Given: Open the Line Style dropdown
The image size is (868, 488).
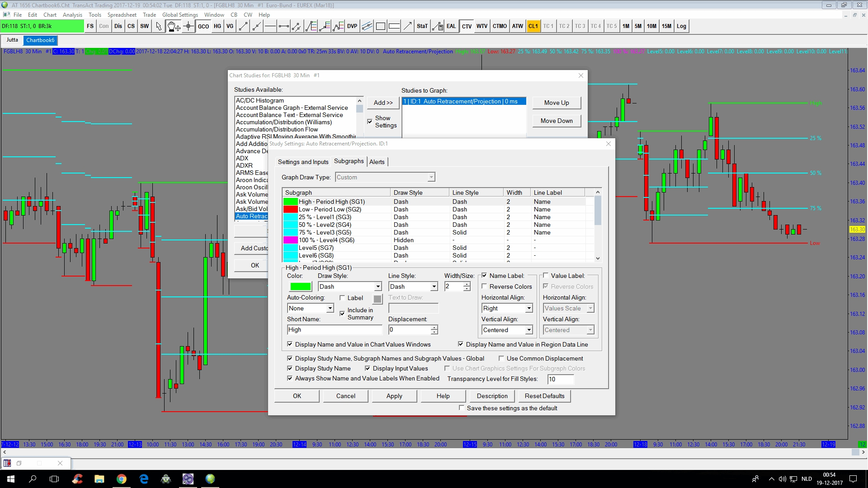Looking at the screenshot, I should 413,286.
